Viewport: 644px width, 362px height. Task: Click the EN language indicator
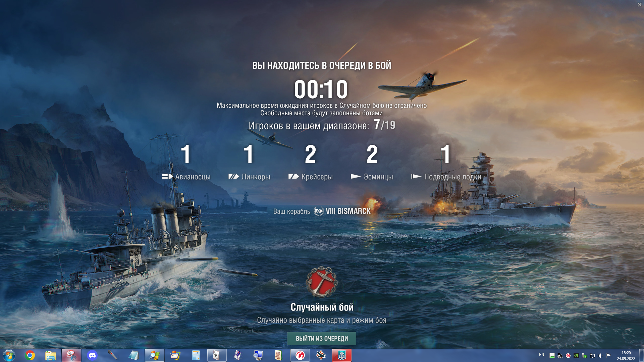tap(541, 355)
